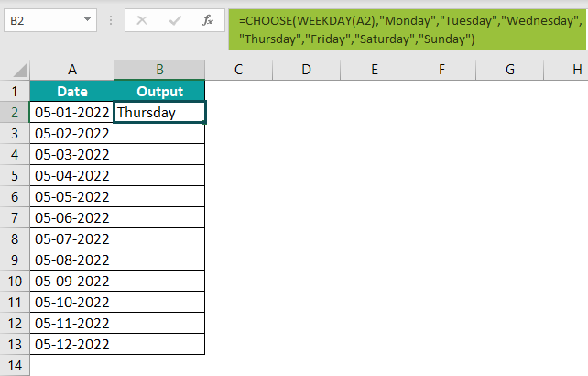Select cell containing 05-08-2022

pyautogui.click(x=72, y=260)
